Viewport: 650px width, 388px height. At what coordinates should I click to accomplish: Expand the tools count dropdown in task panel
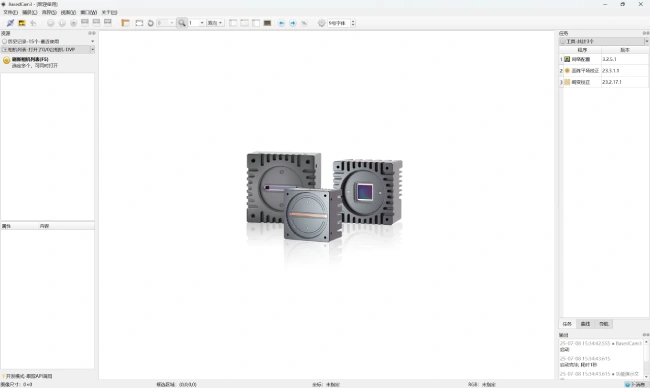click(x=646, y=41)
